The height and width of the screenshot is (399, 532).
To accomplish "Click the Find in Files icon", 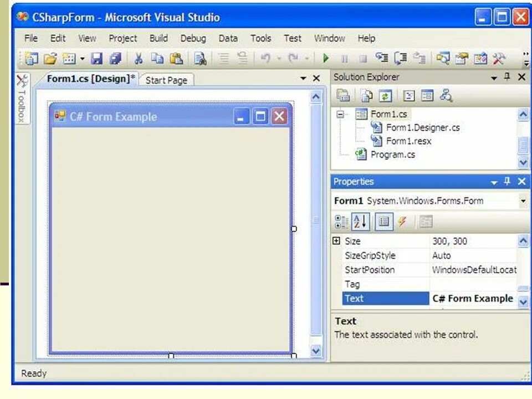I will [200, 58].
